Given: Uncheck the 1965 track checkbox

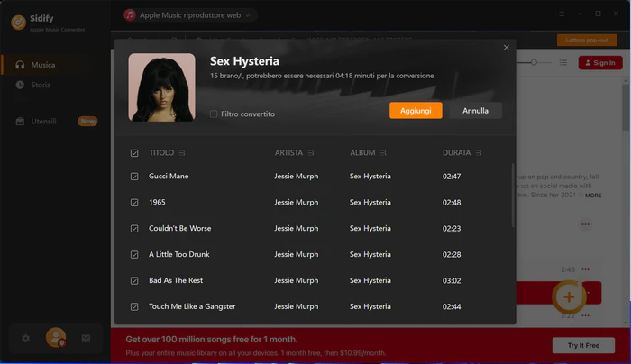Looking at the screenshot, I should [x=134, y=203].
